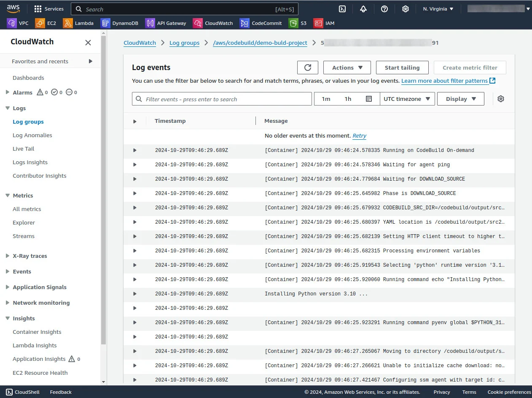
Task: Expand the 'Waiting for agent ping' row
Action: [135, 165]
